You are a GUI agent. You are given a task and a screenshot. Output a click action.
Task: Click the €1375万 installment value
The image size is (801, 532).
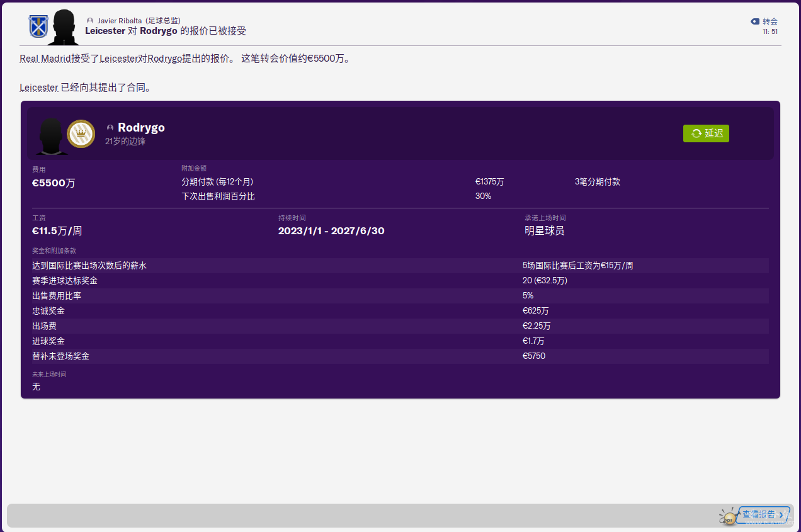(490, 182)
